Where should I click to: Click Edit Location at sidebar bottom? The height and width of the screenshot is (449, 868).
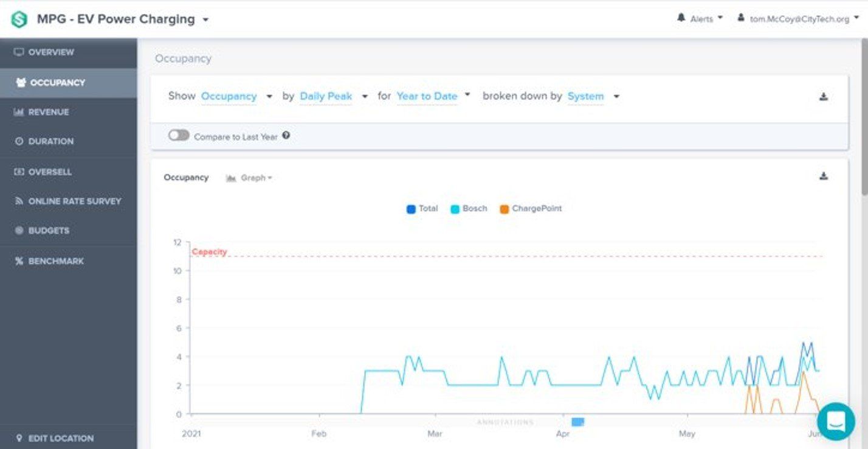pyautogui.click(x=68, y=438)
